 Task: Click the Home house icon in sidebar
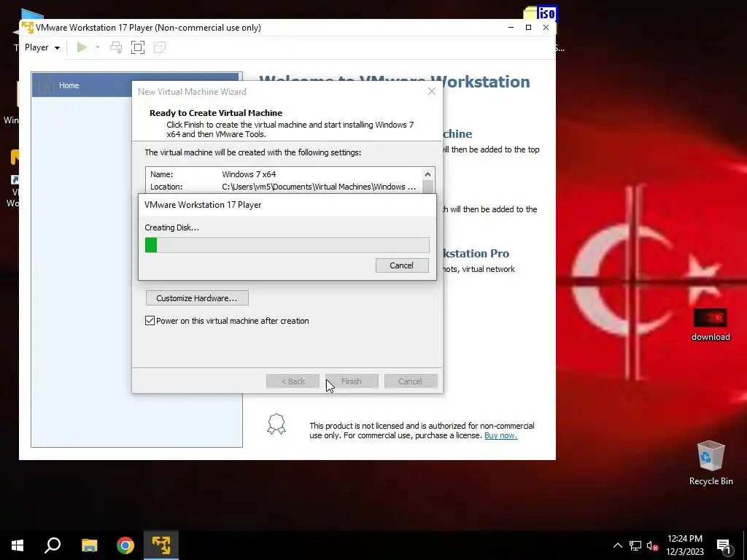(46, 85)
